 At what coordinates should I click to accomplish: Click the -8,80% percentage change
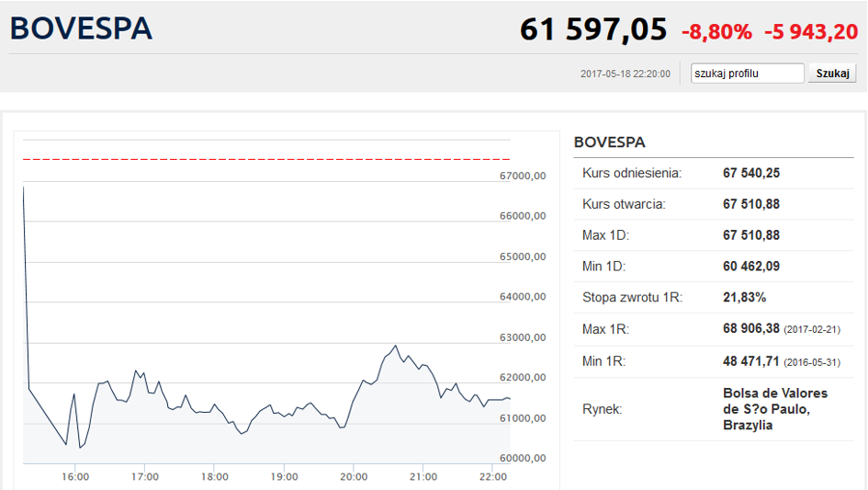pos(716,31)
